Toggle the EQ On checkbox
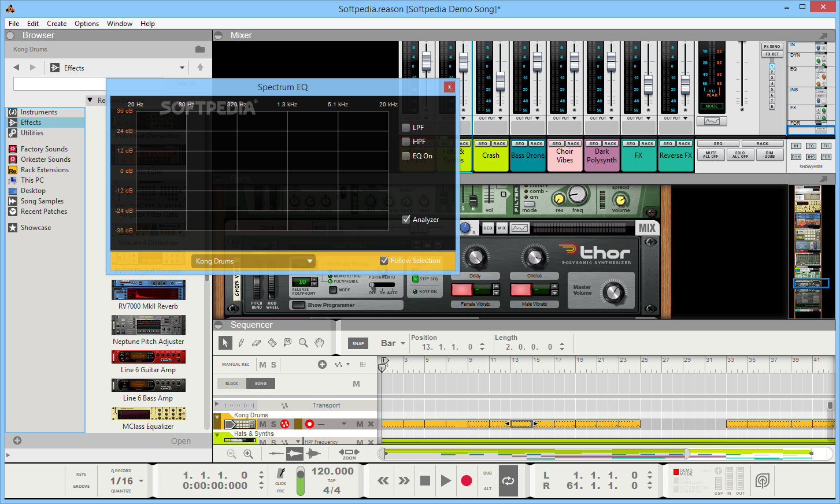Screen dimensions: 840x504 pos(406,155)
